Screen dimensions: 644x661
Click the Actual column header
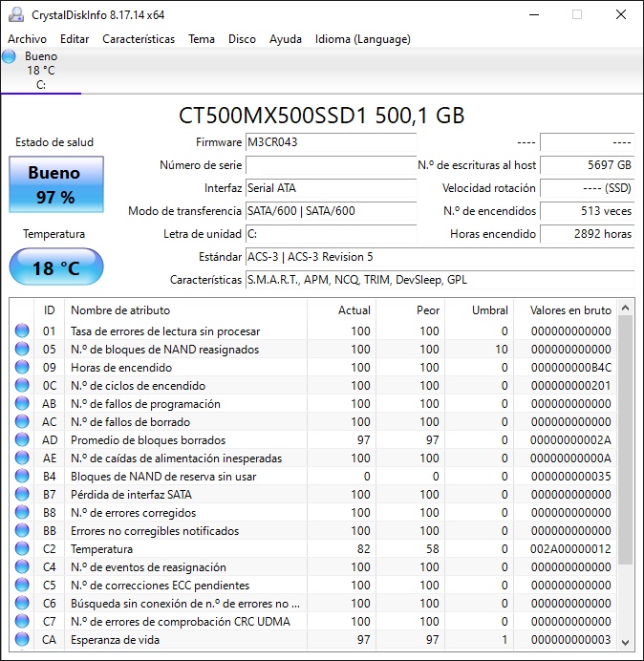[342, 310]
